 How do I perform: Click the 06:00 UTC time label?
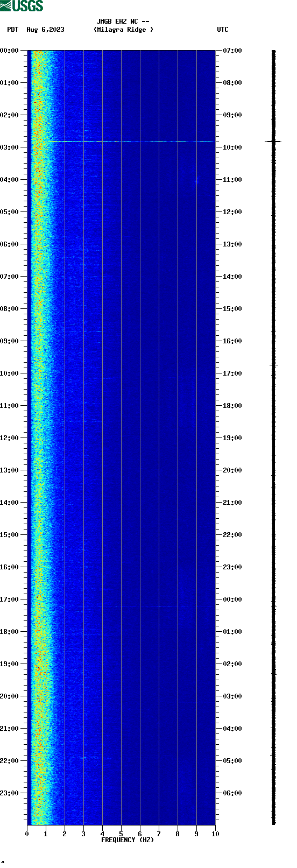[232, 793]
